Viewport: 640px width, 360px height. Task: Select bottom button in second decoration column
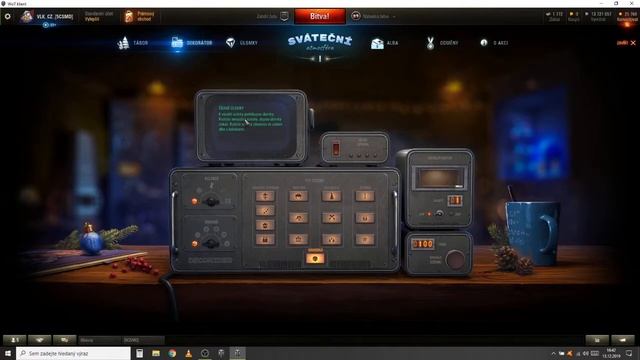point(298,240)
